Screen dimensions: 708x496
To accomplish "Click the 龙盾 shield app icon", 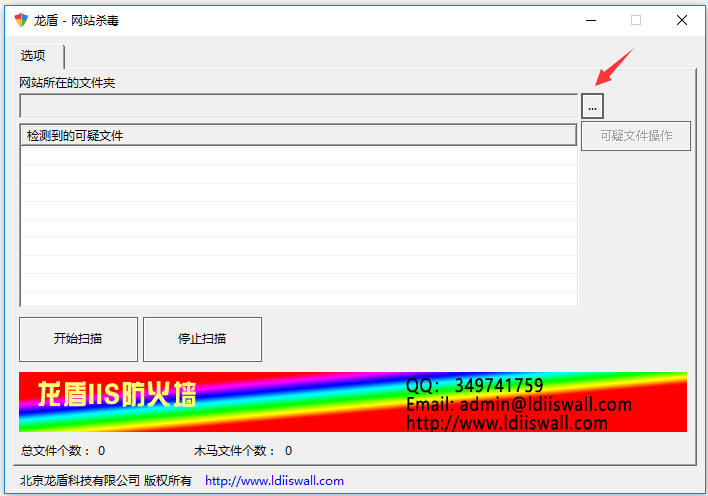I will tap(21, 20).
